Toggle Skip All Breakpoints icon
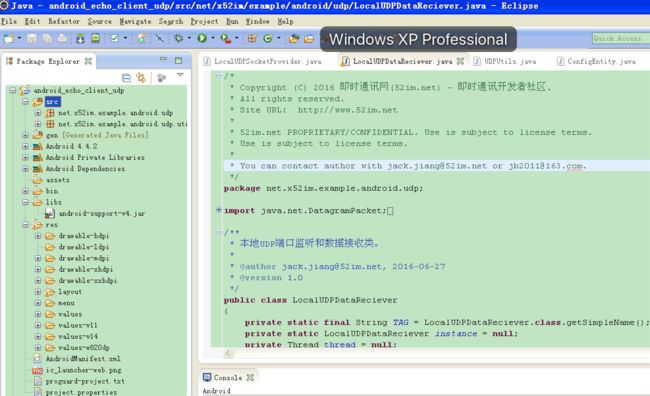Viewport: 650px width, 396px height. point(160,39)
